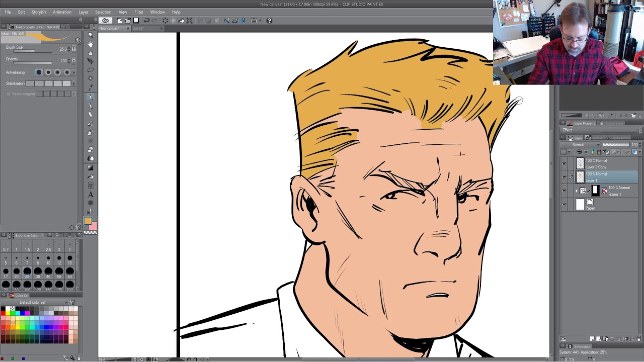This screenshot has height=362, width=644.
Task: Select the Gradient tool
Action: tap(91, 167)
